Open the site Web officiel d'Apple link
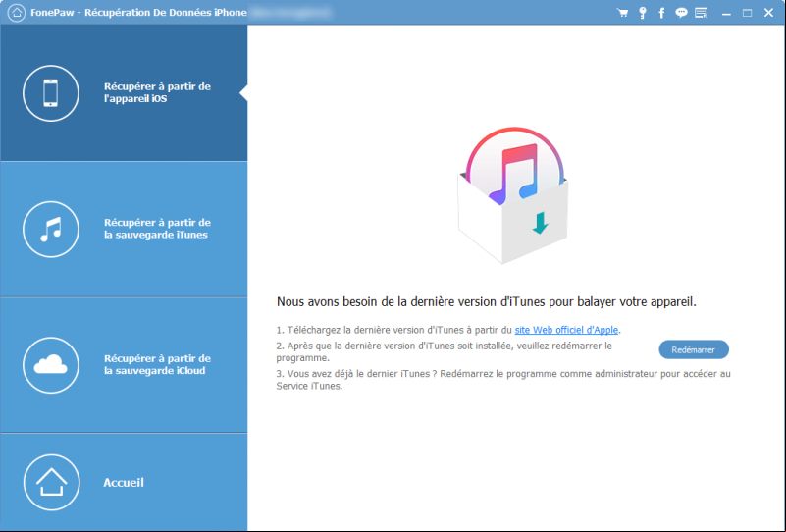This screenshot has height=532, width=786. pyautogui.click(x=566, y=330)
